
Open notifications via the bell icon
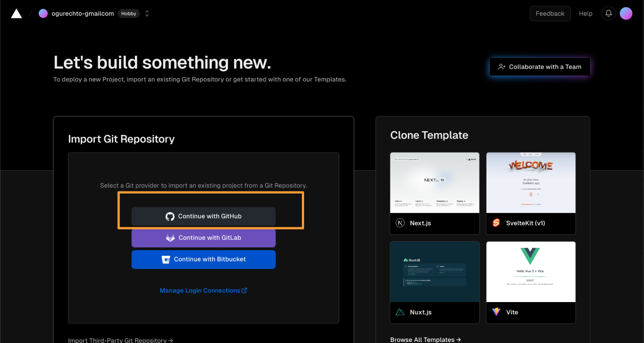click(608, 13)
